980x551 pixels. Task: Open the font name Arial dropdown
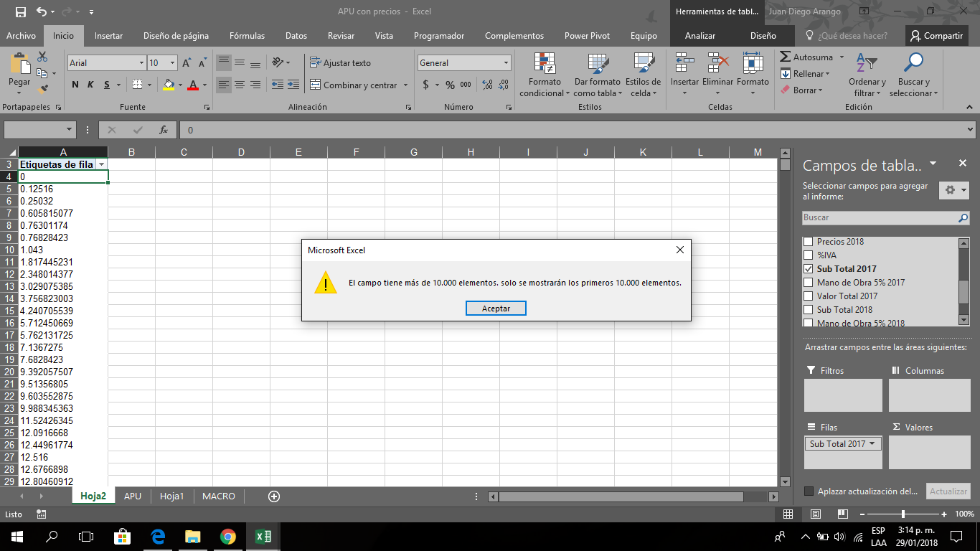141,63
